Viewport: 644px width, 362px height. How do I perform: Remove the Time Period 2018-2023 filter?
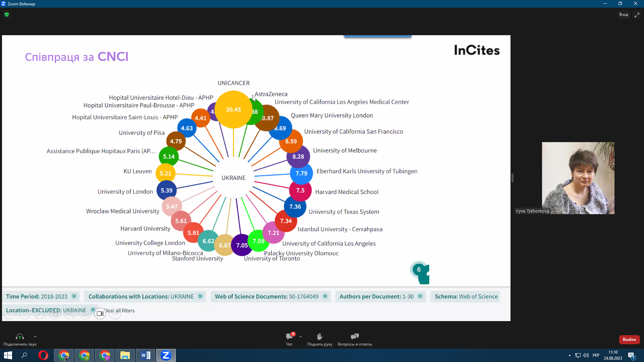click(x=74, y=296)
